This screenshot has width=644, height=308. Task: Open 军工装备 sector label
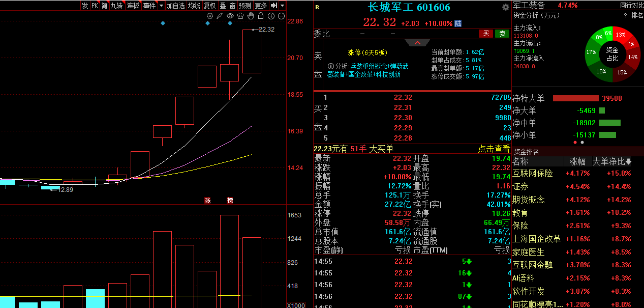coord(529,5)
